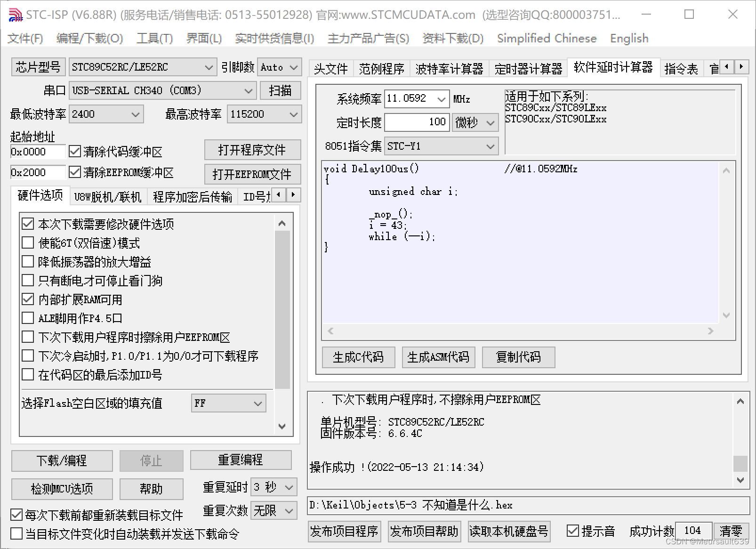Click up arrow of output log scrollbar
This screenshot has width=756, height=549.
point(740,401)
